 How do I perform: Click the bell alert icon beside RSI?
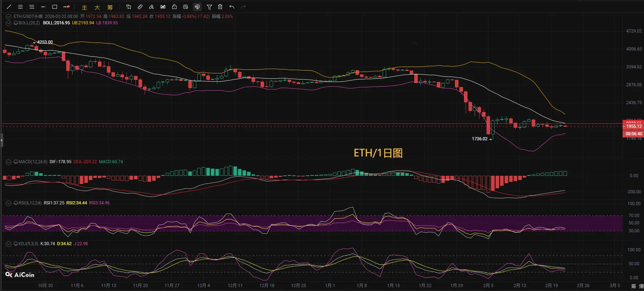pos(16,203)
